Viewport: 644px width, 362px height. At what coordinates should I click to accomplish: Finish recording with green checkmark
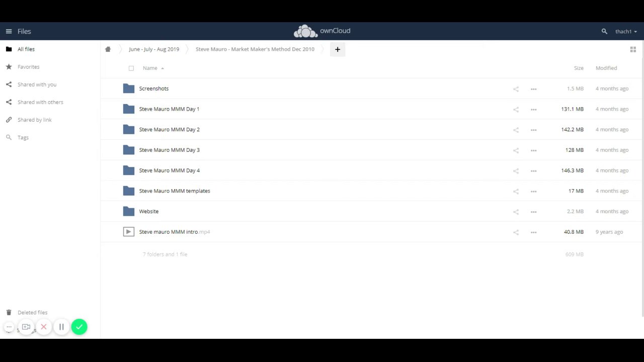click(x=79, y=327)
